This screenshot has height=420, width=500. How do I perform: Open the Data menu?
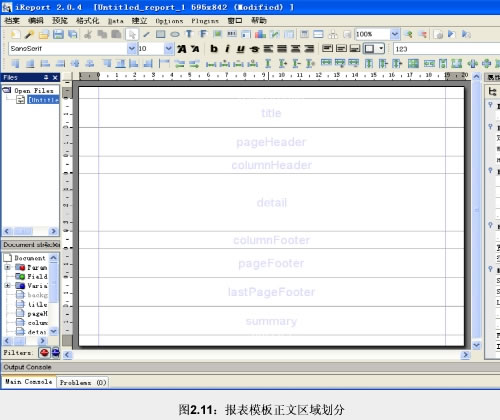pos(115,21)
